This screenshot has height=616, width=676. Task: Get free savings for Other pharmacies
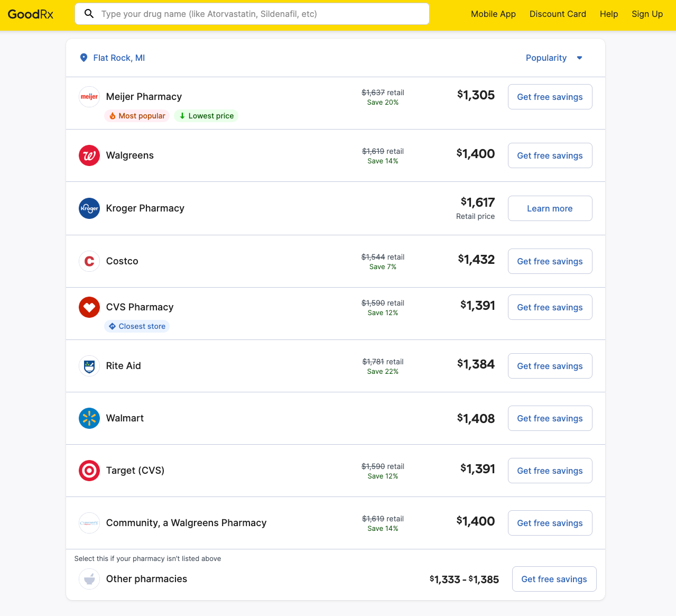point(554,579)
